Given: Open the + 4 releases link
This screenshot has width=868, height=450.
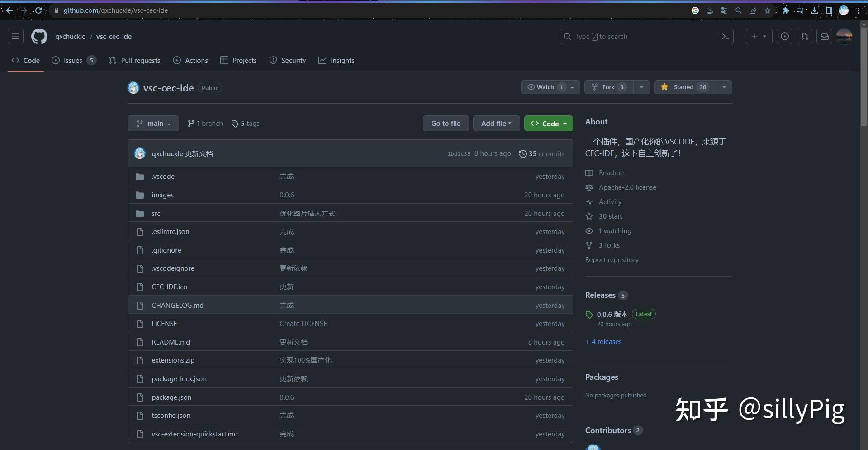Looking at the screenshot, I should point(603,341).
